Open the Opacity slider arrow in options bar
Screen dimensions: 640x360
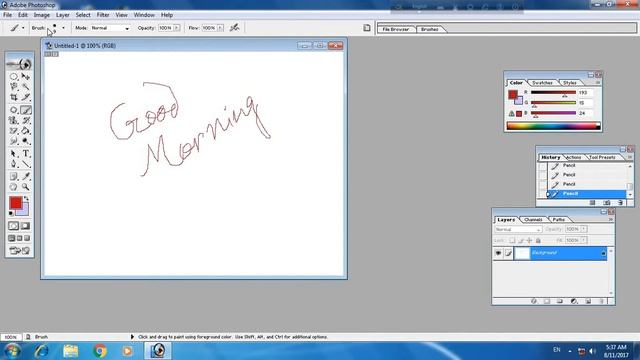176,28
